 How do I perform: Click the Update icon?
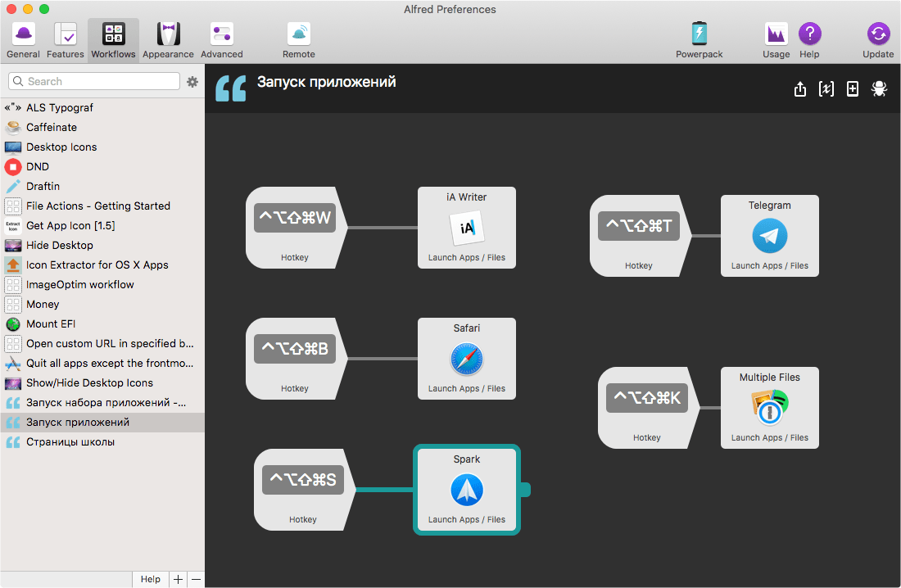(x=877, y=34)
